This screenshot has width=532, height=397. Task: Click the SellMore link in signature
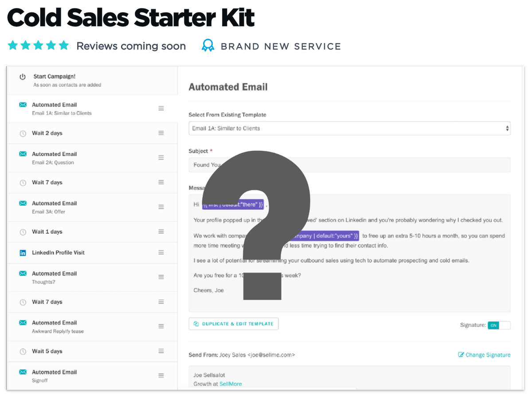231,384
